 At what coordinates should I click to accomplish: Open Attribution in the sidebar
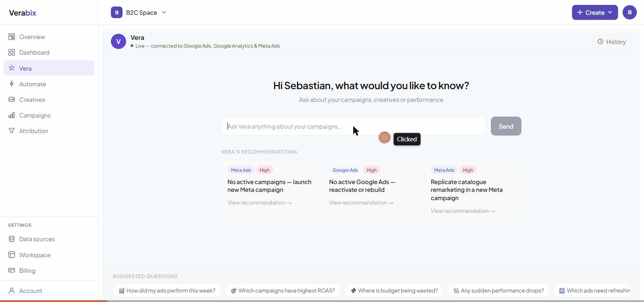49,131
